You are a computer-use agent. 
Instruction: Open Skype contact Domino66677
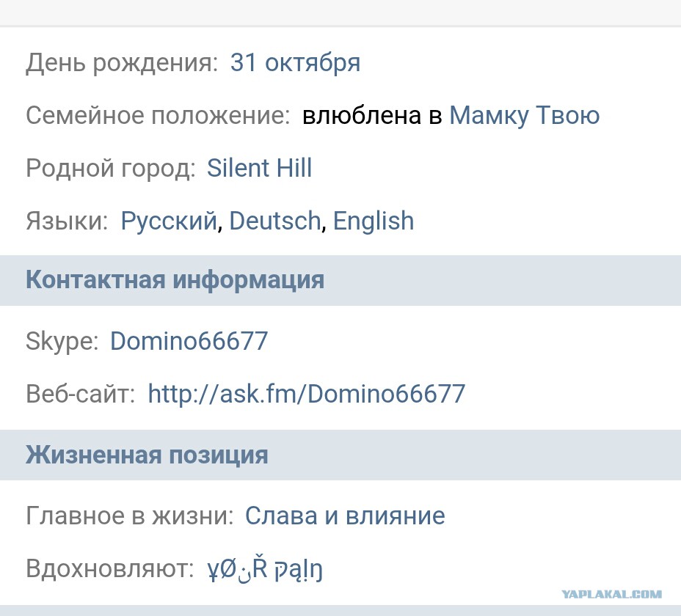tap(189, 341)
